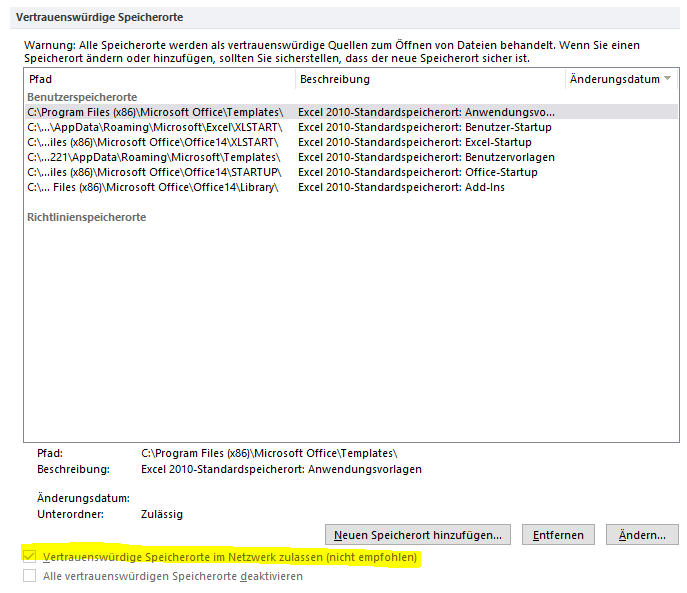
Task: Sort by Beschreibung column header
Action: [x=430, y=79]
